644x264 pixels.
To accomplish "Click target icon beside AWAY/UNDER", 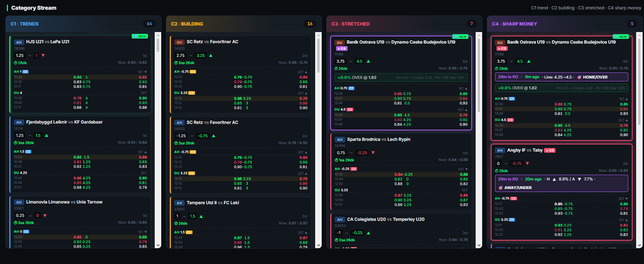I will pos(501,187).
